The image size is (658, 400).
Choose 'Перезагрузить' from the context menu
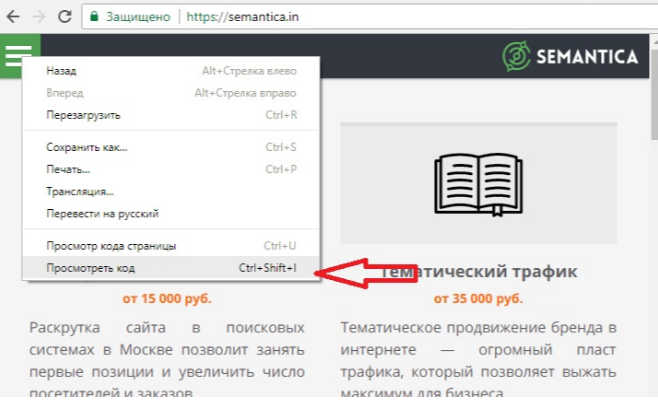tap(83, 115)
